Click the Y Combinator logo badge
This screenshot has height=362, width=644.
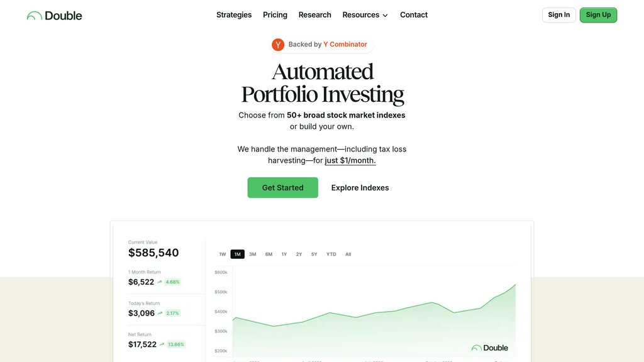278,45
